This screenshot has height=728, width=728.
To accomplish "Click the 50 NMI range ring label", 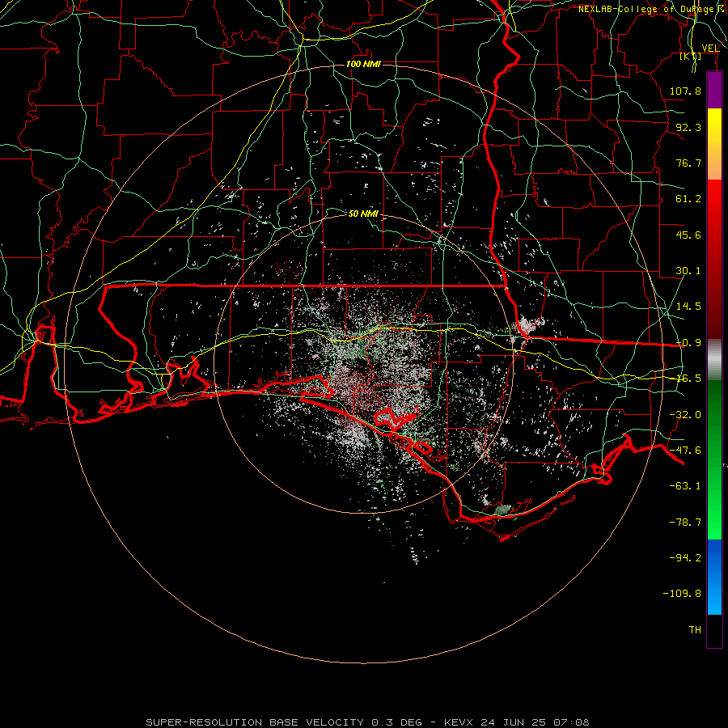I will tap(363, 214).
